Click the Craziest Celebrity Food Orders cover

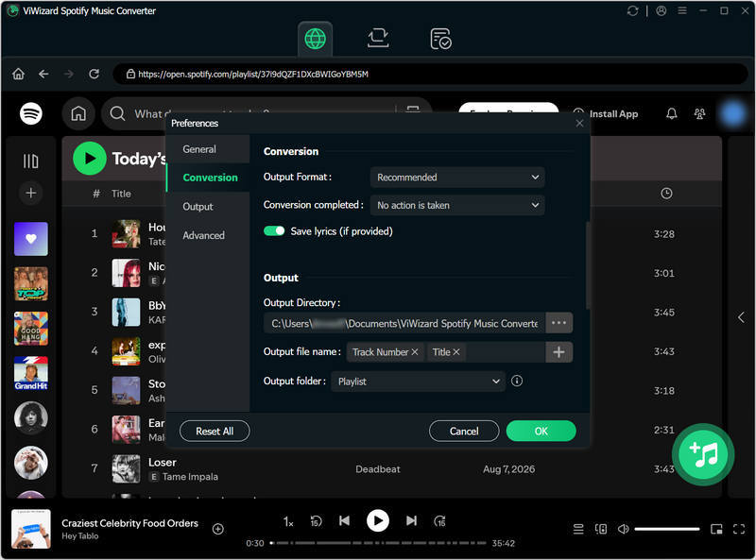31,529
